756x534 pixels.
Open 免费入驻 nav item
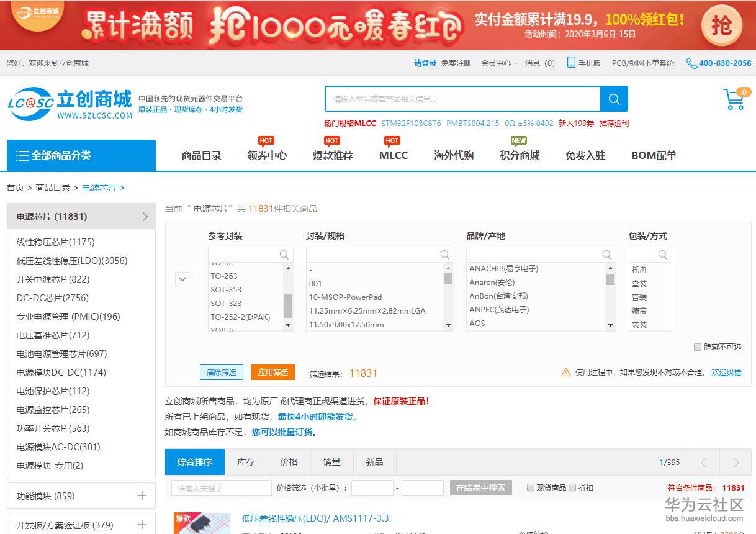pyautogui.click(x=585, y=155)
